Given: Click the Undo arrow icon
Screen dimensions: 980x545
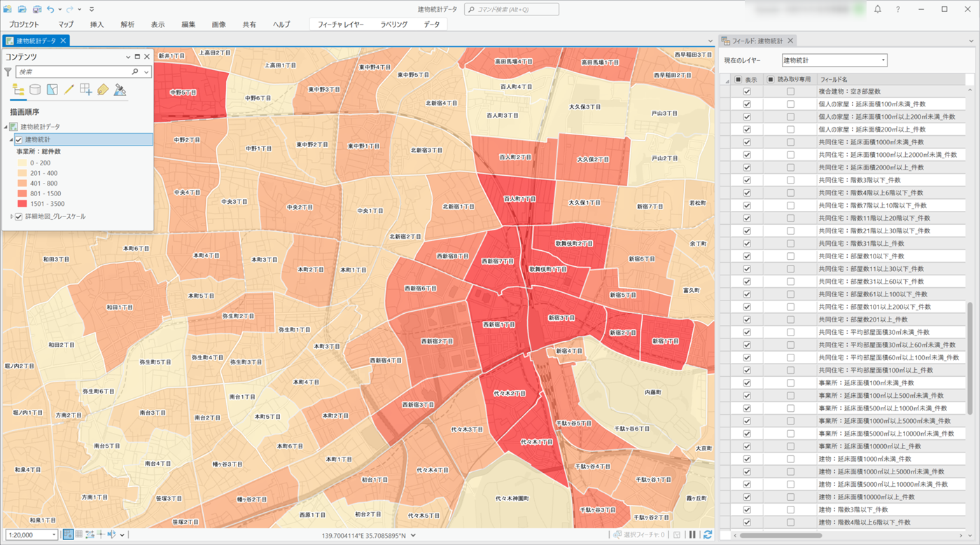Looking at the screenshot, I should tap(50, 9).
